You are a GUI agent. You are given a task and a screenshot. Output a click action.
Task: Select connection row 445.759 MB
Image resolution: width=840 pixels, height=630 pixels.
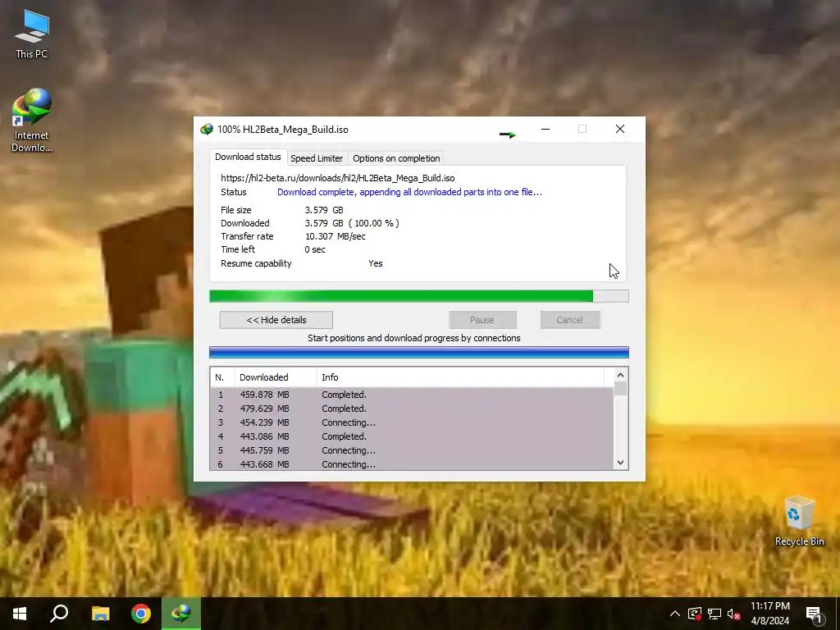pyautogui.click(x=412, y=450)
